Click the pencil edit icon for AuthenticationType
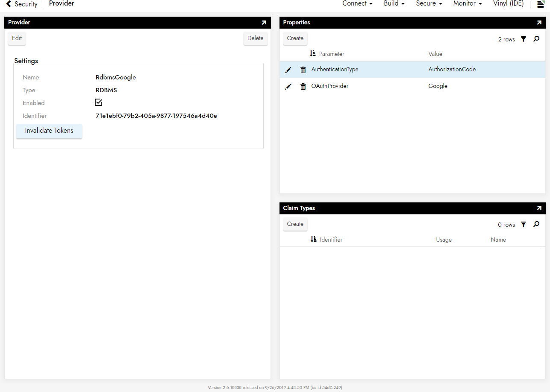 click(288, 70)
